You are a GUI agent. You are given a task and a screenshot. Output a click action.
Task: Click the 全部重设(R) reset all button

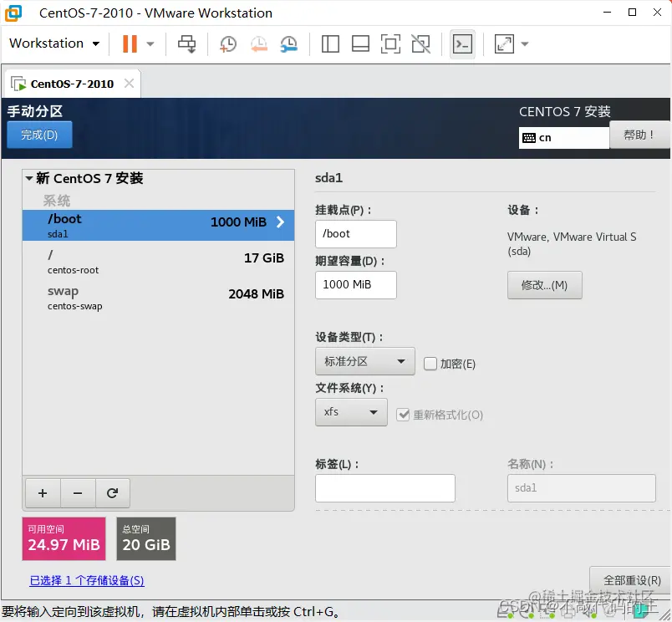630,580
